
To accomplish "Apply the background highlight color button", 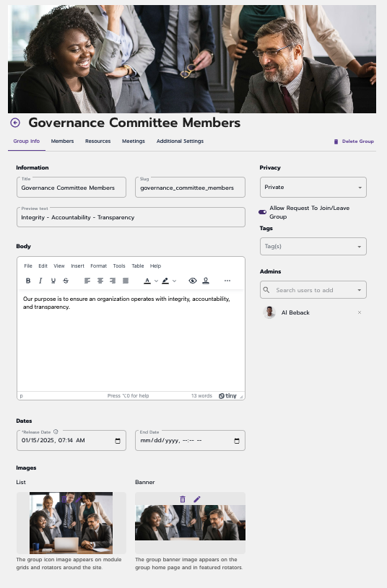I will tap(165, 281).
